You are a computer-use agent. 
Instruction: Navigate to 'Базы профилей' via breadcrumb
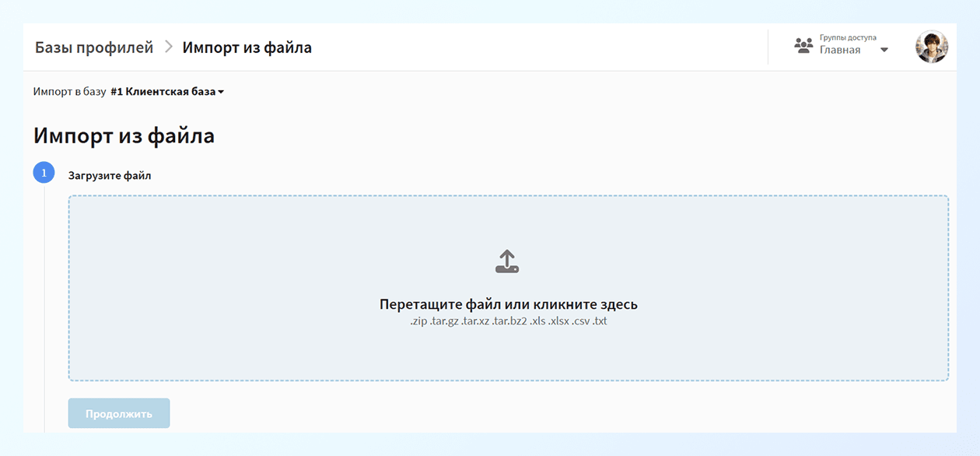click(93, 47)
